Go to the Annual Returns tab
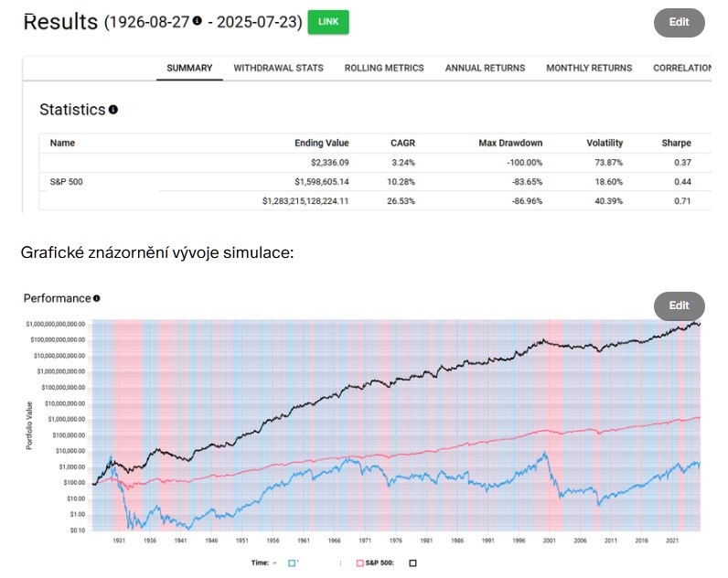 click(485, 68)
